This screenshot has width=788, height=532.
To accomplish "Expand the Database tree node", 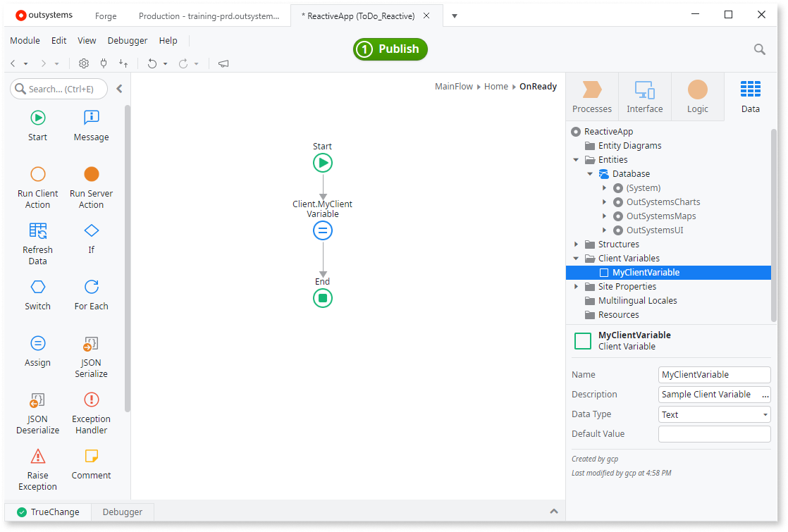I will click(591, 173).
